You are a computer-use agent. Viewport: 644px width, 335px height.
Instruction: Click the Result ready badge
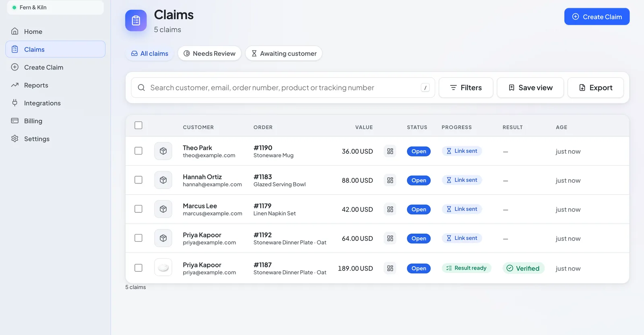point(466,268)
